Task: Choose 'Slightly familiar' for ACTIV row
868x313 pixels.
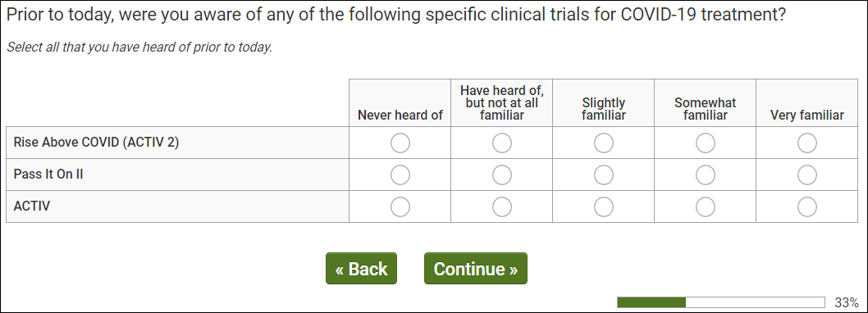Action: (603, 206)
